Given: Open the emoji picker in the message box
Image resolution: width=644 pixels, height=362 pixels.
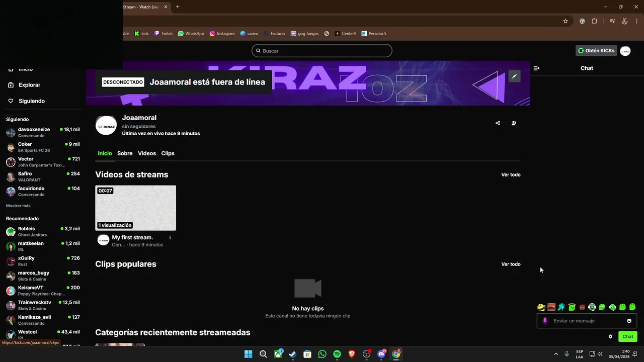Looking at the screenshot, I should pyautogui.click(x=629, y=321).
